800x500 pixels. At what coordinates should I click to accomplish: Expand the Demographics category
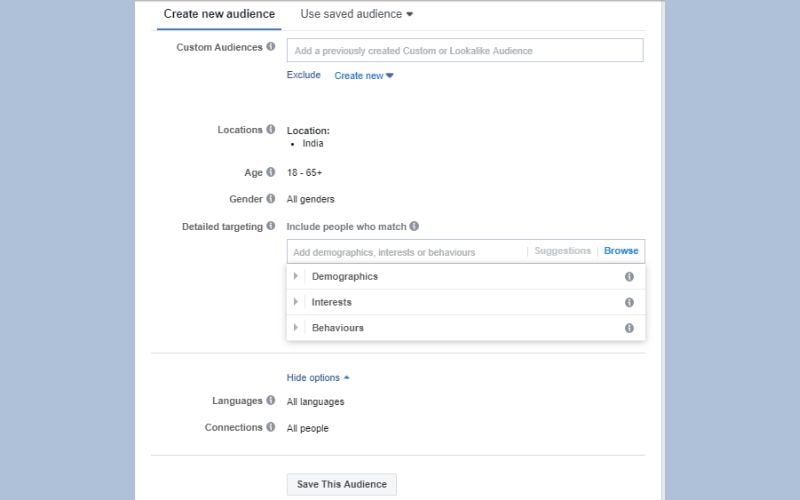coord(296,277)
